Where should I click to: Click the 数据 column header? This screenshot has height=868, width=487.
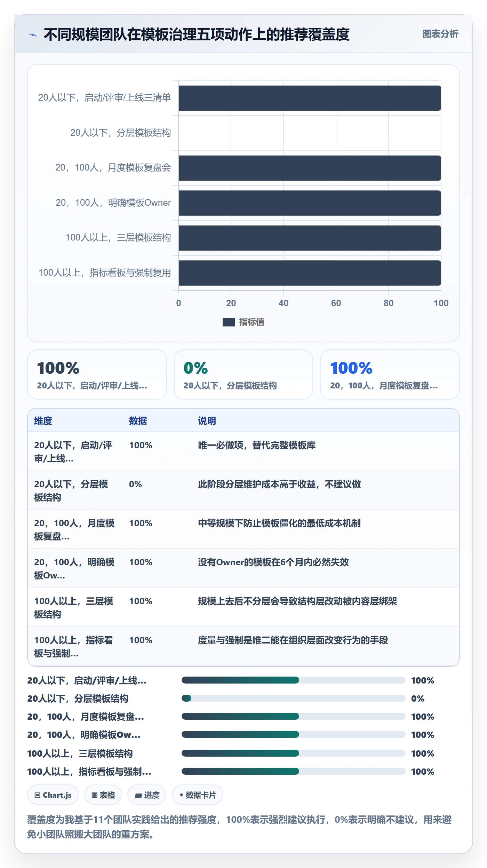138,421
